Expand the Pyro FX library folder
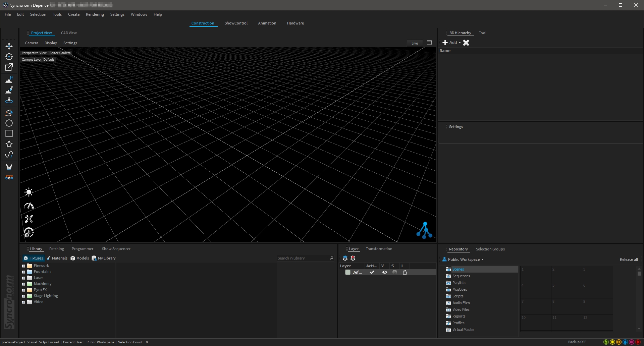This screenshot has height=346, width=644. (x=23, y=290)
